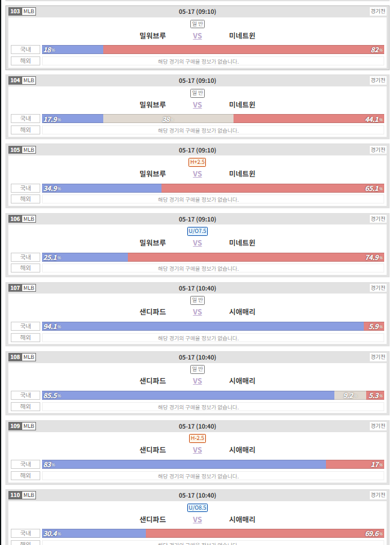Click the 경기전 status label on match 106
This screenshot has width=392, height=545.
coord(378,219)
